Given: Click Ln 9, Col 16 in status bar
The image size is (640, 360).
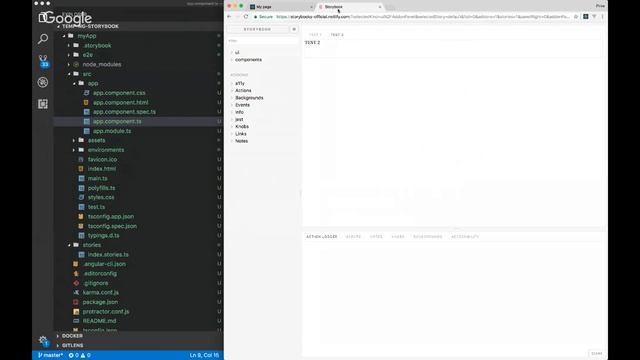Looking at the screenshot, I should click(204, 355).
